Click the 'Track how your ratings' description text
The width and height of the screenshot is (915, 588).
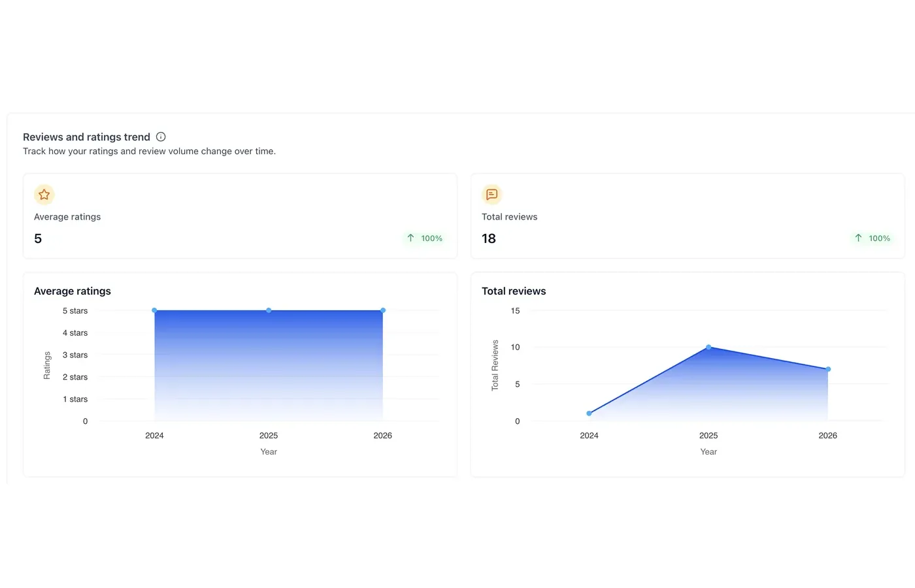pos(149,151)
